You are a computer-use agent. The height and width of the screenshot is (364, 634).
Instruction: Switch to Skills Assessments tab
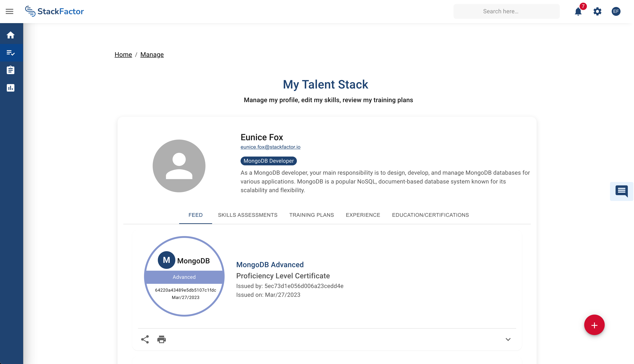point(247,215)
